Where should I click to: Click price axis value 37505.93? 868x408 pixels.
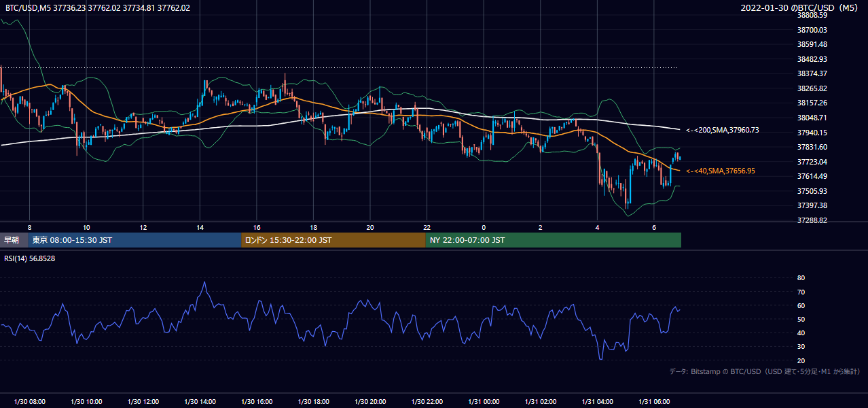(812, 191)
